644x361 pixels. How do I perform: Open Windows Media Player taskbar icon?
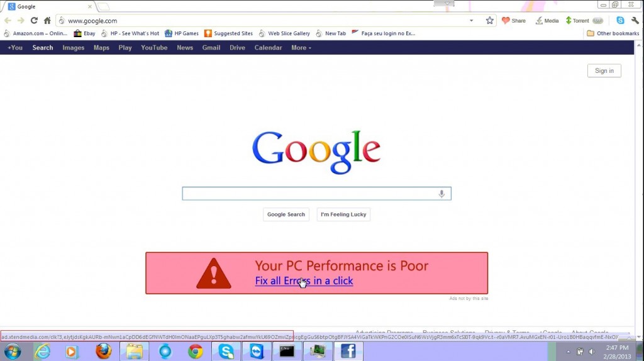(x=72, y=352)
